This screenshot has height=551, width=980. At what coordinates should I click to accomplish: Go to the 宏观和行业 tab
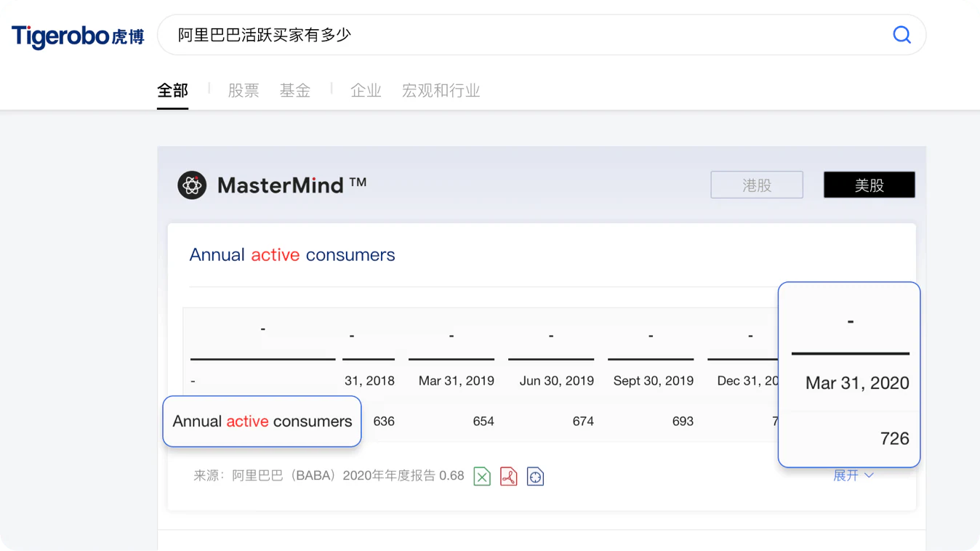point(441,91)
